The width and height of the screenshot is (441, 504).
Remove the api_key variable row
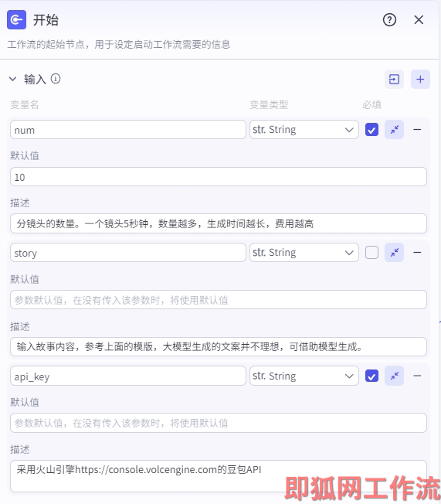coord(417,376)
